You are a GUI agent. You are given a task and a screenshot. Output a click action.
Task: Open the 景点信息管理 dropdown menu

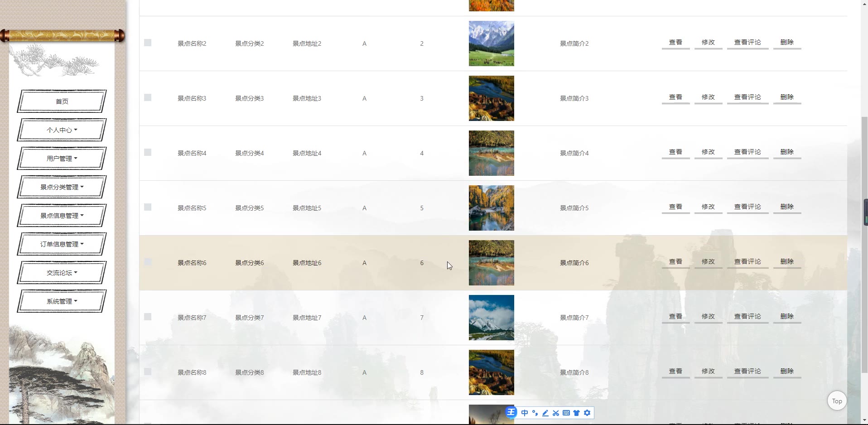[x=62, y=216]
